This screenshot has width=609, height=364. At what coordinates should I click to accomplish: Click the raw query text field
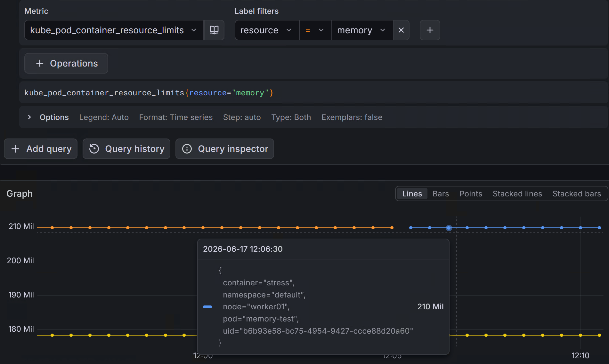tap(314, 93)
